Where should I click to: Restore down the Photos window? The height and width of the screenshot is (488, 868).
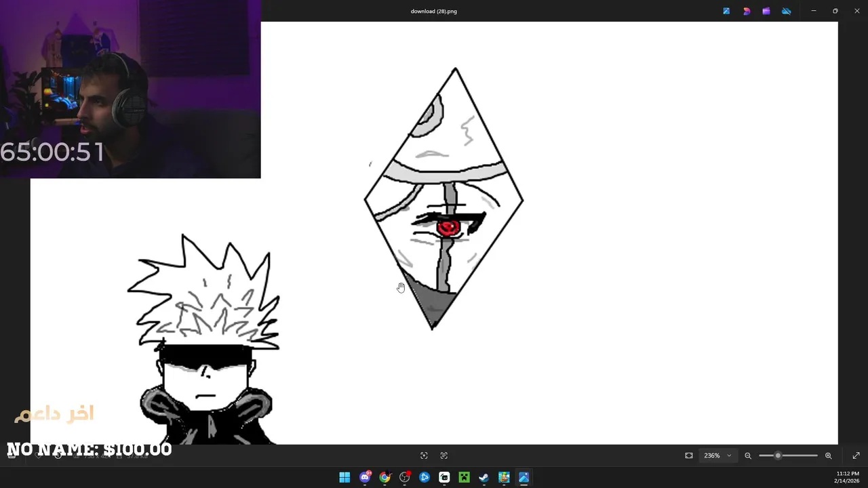click(835, 11)
